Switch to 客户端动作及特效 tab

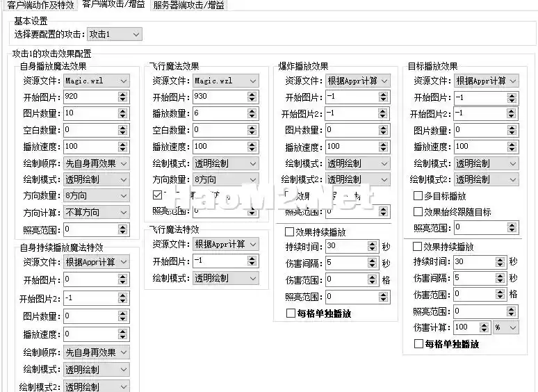coord(40,5)
